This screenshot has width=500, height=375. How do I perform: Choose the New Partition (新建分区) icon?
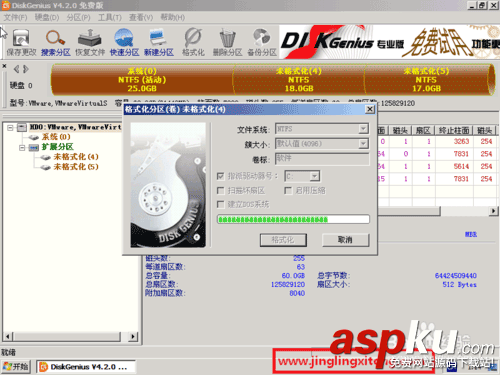coord(159,42)
